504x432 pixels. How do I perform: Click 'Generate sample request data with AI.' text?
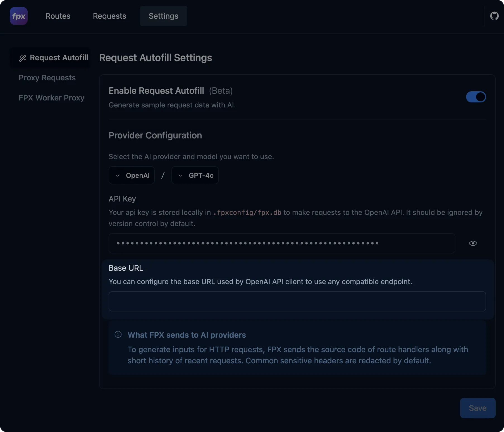pos(172,105)
